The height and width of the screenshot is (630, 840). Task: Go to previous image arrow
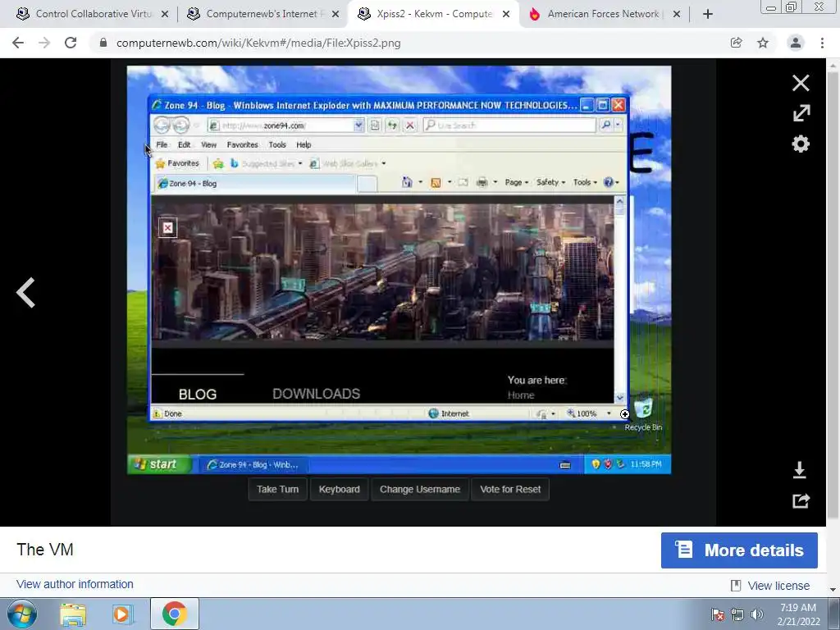[25, 293]
